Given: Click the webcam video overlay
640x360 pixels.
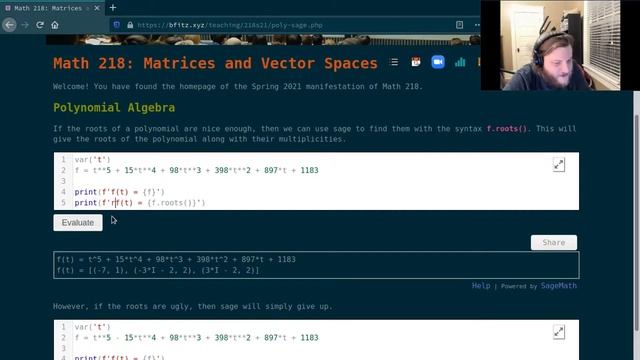Looking at the screenshot, I should point(560,45).
